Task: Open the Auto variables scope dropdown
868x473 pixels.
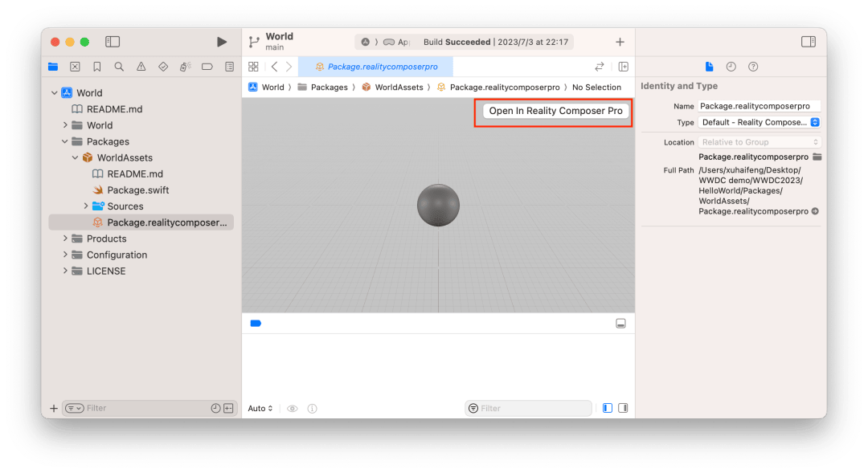Action: tap(260, 408)
